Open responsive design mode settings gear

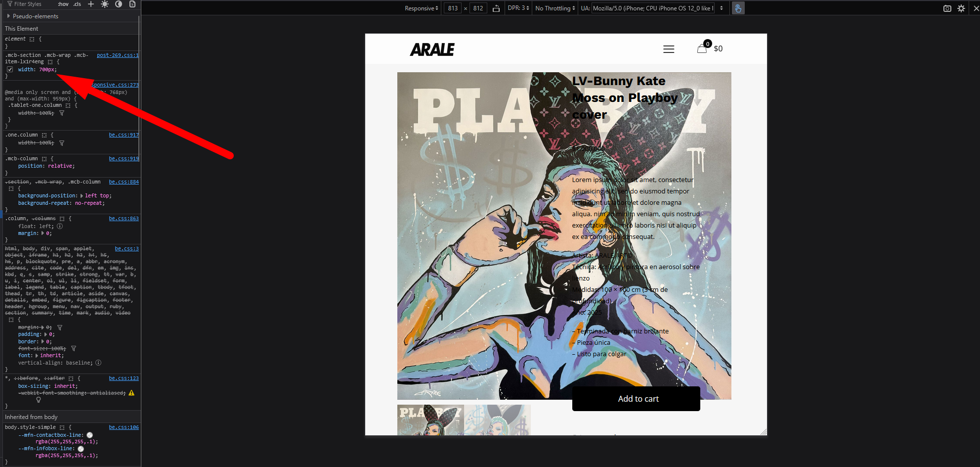pyautogui.click(x=961, y=8)
